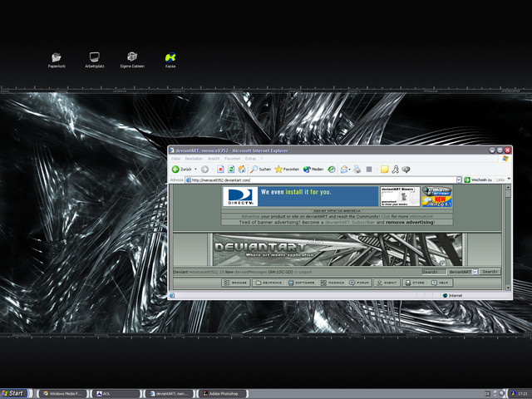Refresh the page with the green arrows icon
The image size is (532, 399).
coord(231,169)
